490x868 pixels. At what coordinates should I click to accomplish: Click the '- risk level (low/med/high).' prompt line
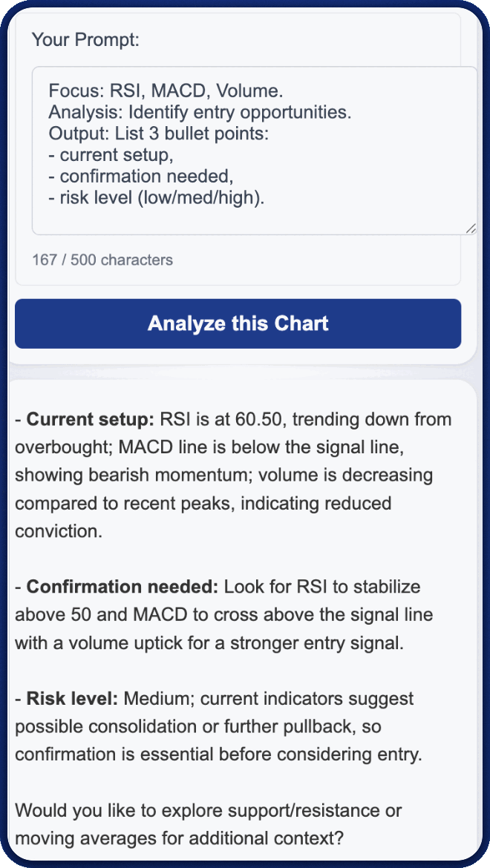pyautogui.click(x=157, y=199)
